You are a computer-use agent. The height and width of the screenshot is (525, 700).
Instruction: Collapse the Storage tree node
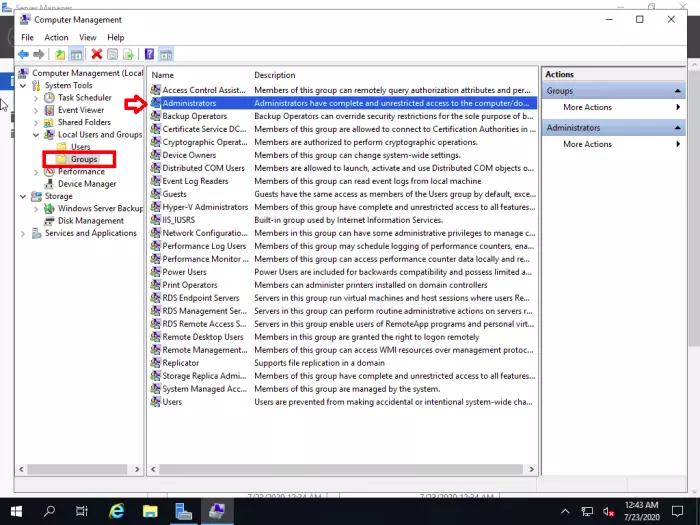coord(23,196)
